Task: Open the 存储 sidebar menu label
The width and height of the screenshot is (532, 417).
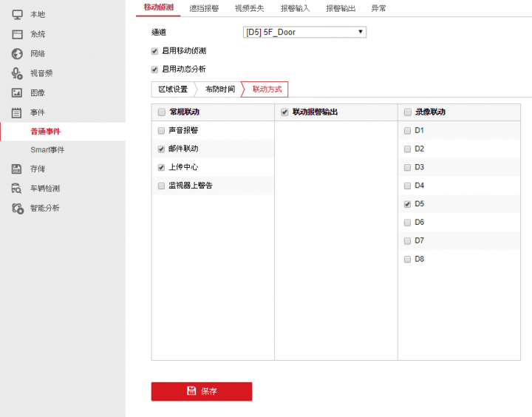Action: tap(38, 169)
